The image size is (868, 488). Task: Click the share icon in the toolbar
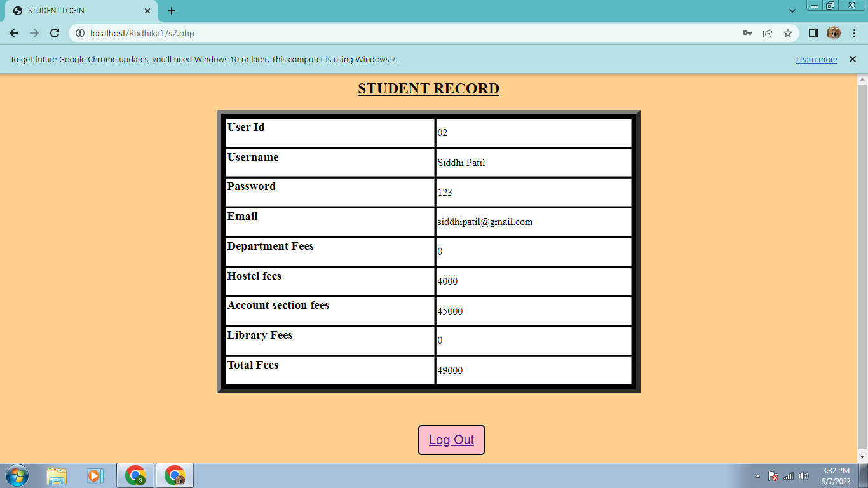768,33
